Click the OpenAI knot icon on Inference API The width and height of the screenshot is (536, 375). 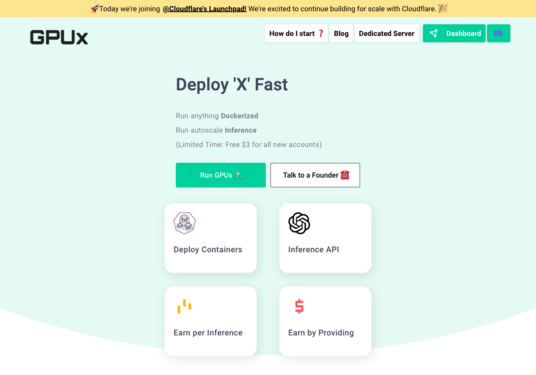[x=299, y=223]
